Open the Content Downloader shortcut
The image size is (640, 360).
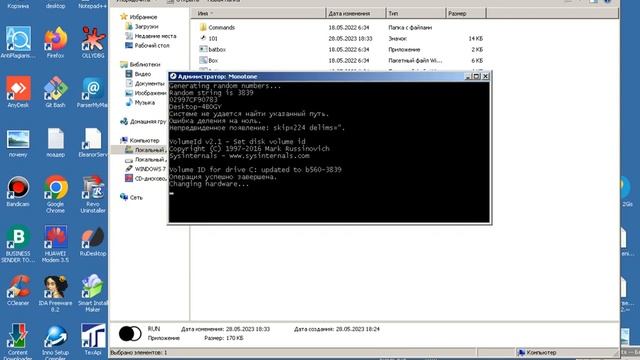click(x=18, y=341)
